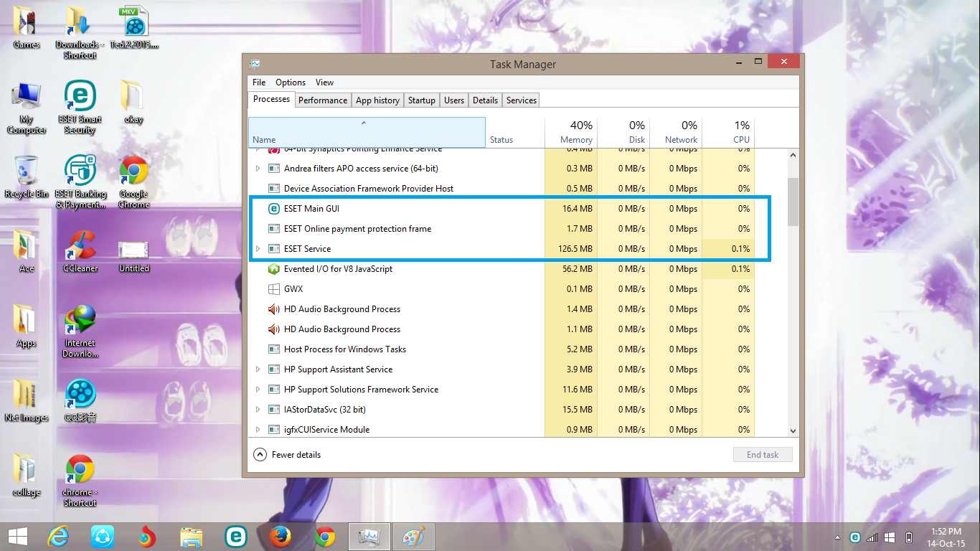
Task: Select the Google Chrome desktop icon
Action: pyautogui.click(x=133, y=182)
